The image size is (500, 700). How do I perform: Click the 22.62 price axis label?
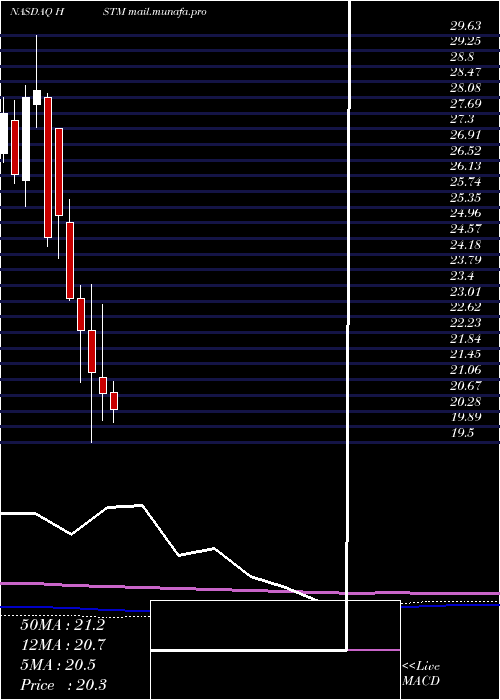(x=465, y=307)
